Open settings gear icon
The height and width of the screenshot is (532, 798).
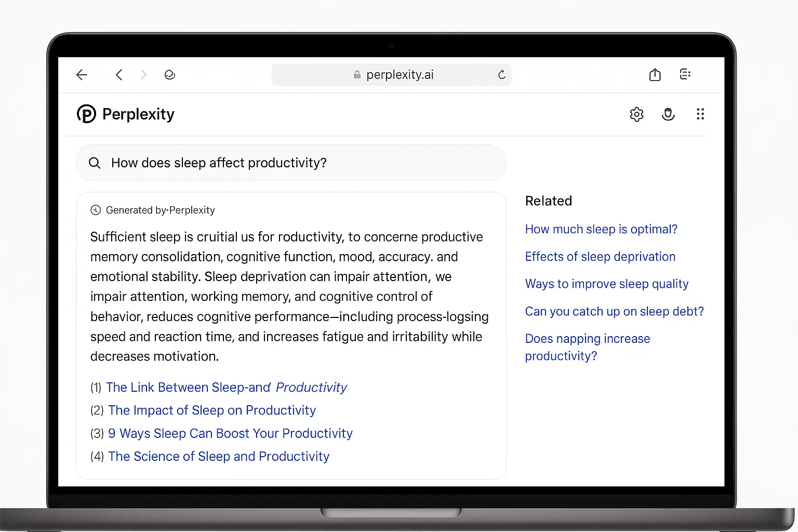coord(636,114)
